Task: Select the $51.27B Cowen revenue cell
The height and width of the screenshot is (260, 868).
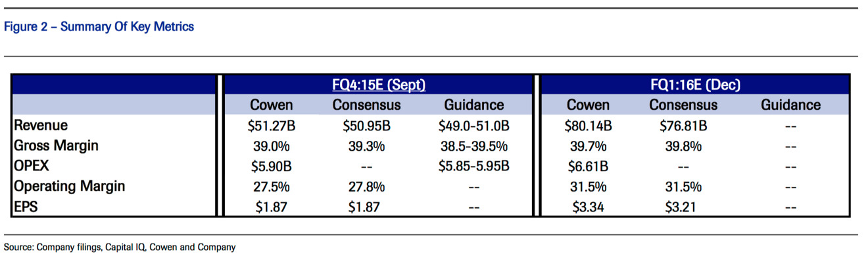Action: pos(271,126)
